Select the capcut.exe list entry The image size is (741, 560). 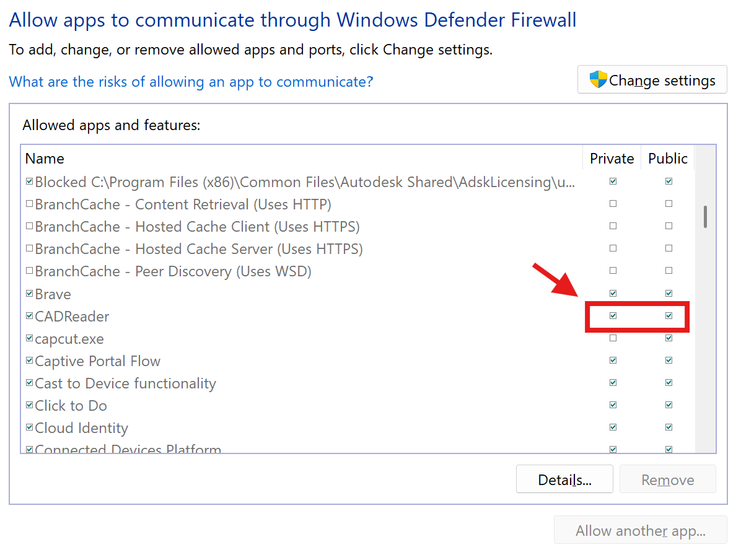pos(69,339)
